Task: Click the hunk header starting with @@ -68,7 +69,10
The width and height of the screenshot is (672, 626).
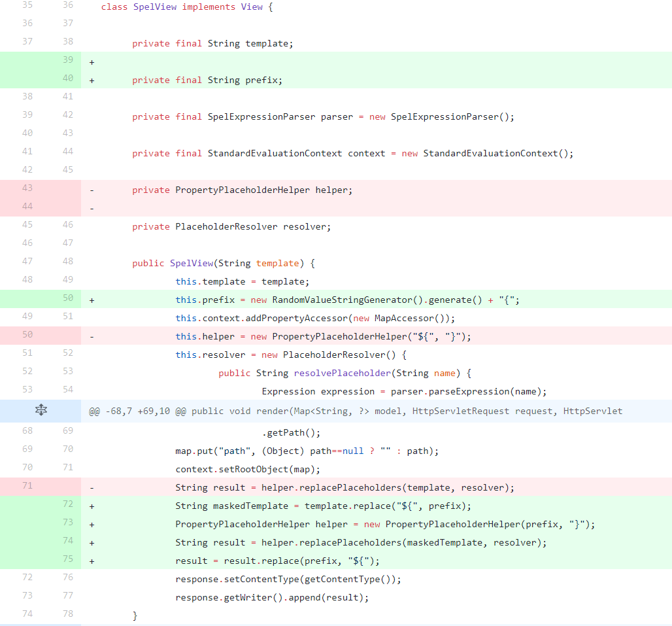Action: [x=356, y=411]
